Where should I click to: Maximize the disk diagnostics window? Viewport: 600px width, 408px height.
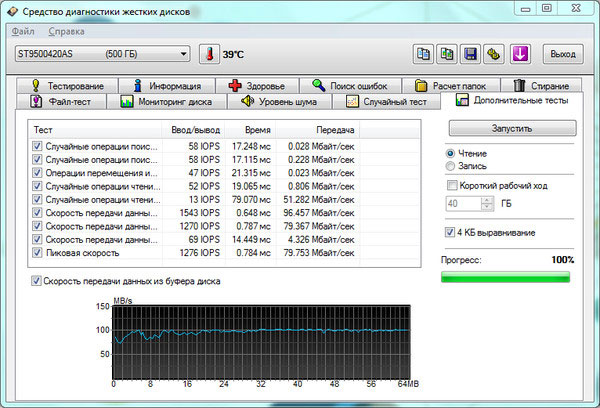pos(547,8)
